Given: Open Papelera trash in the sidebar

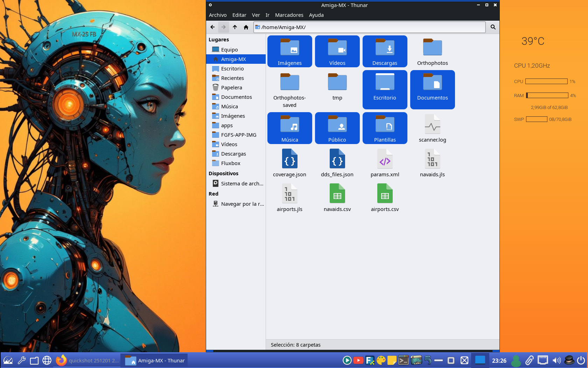Looking at the screenshot, I should click(236, 88).
